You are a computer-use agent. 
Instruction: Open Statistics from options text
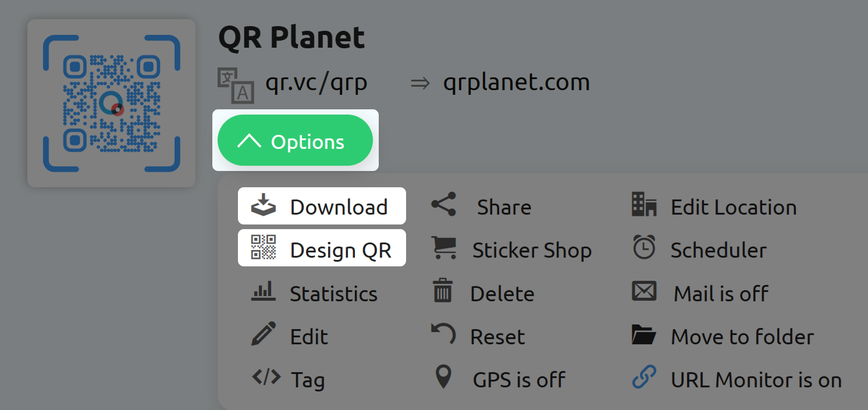pos(334,294)
